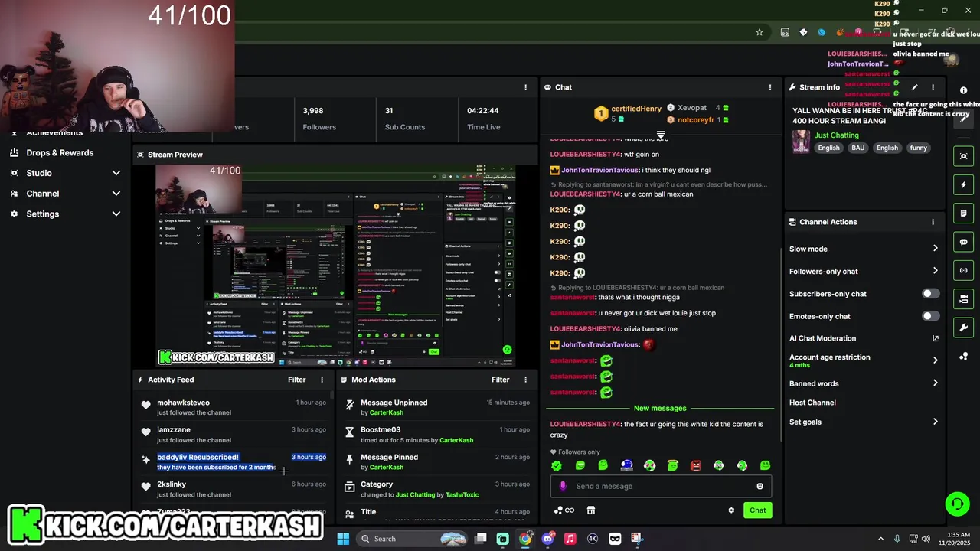Image resolution: width=980 pixels, height=551 pixels.
Task: Click the funny stream tag
Action: (x=918, y=148)
